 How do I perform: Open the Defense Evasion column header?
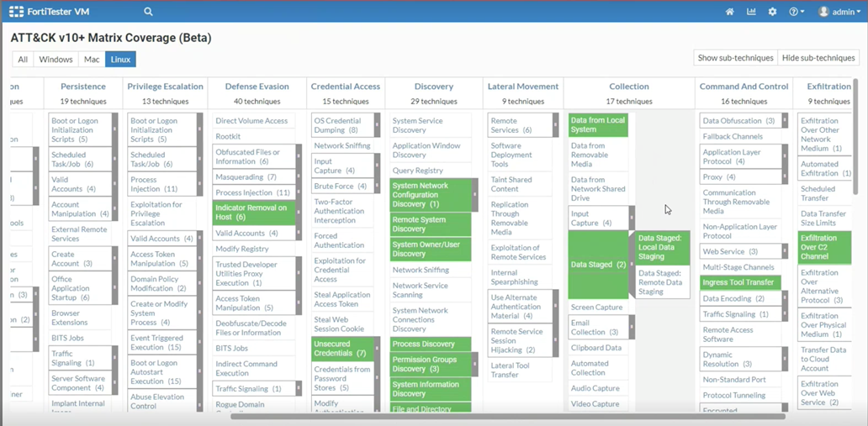(257, 87)
